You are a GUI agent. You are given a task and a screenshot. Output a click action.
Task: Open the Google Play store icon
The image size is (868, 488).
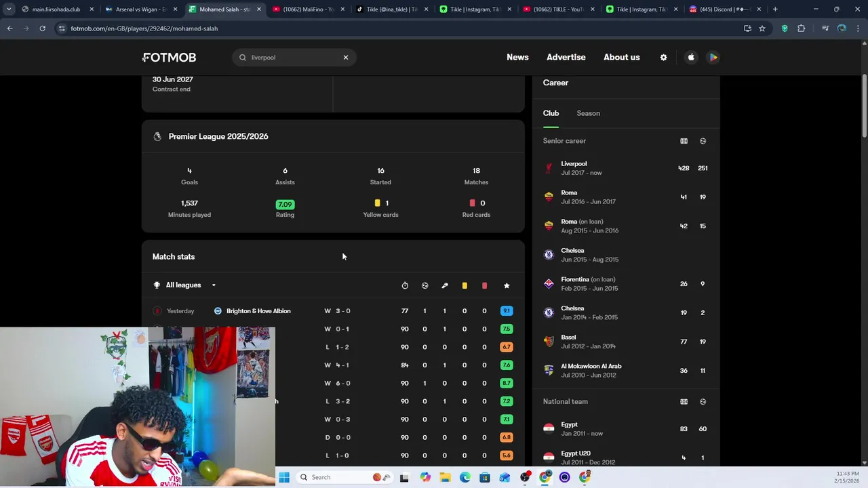(713, 58)
